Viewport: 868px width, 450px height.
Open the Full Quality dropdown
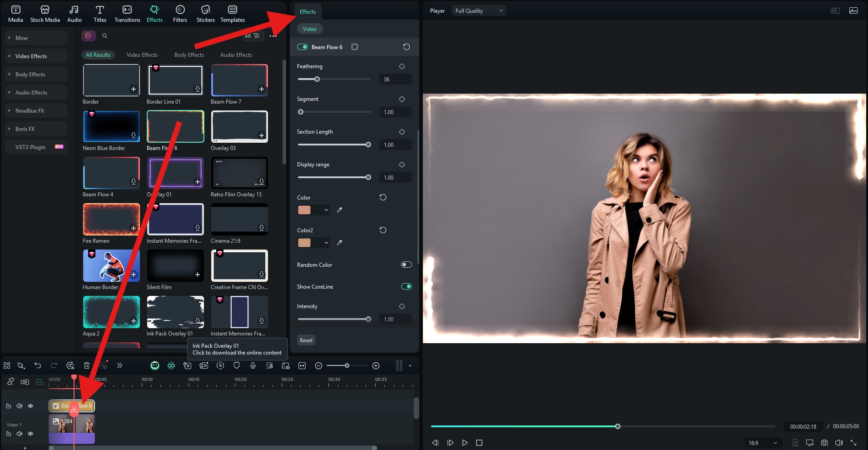click(479, 11)
